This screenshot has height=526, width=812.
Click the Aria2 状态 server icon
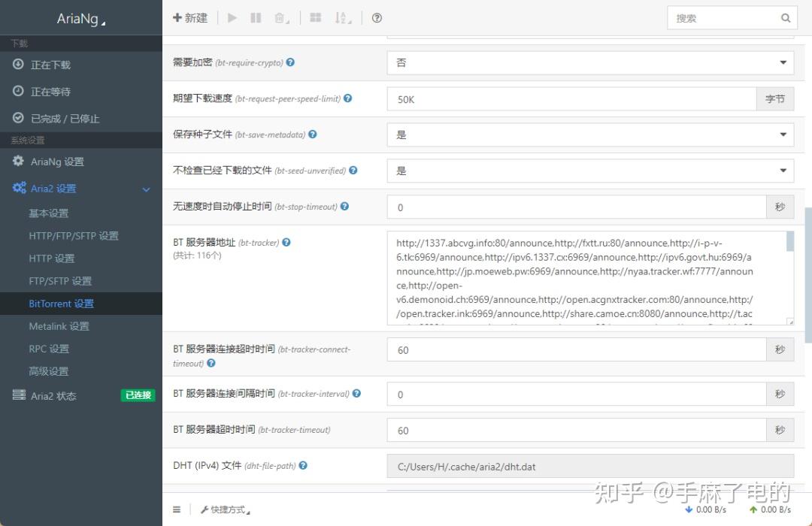point(19,395)
